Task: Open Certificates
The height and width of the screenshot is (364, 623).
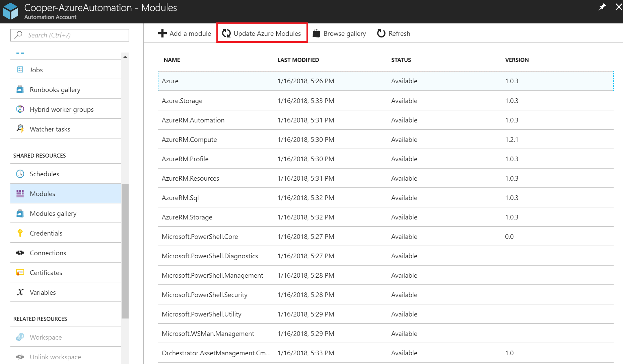Action: (x=66, y=272)
